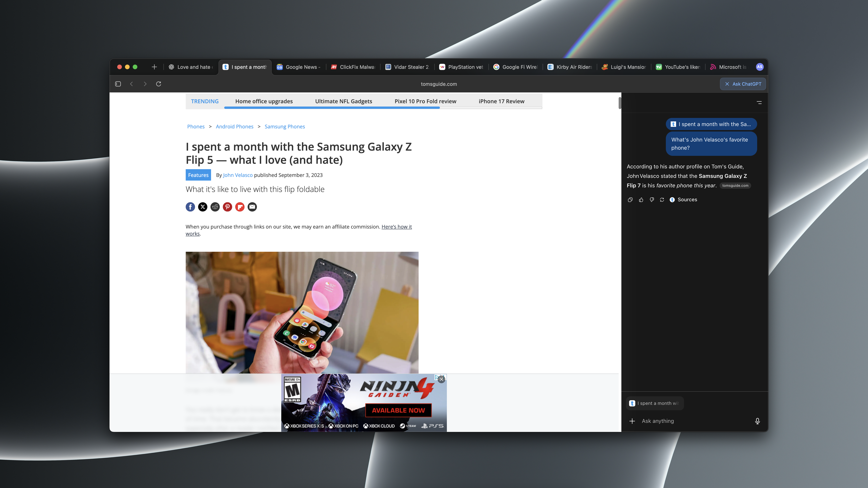Open the chat panel options menu
Screen dimensions: 868x488
tap(759, 102)
